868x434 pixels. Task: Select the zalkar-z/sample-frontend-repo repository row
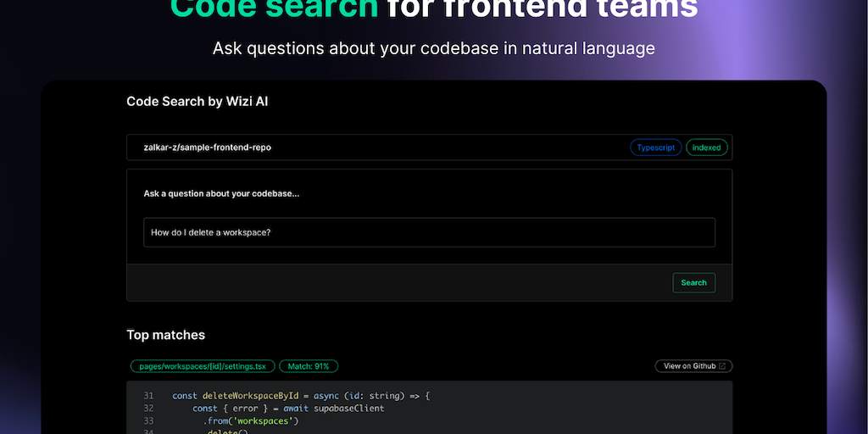coord(381,147)
